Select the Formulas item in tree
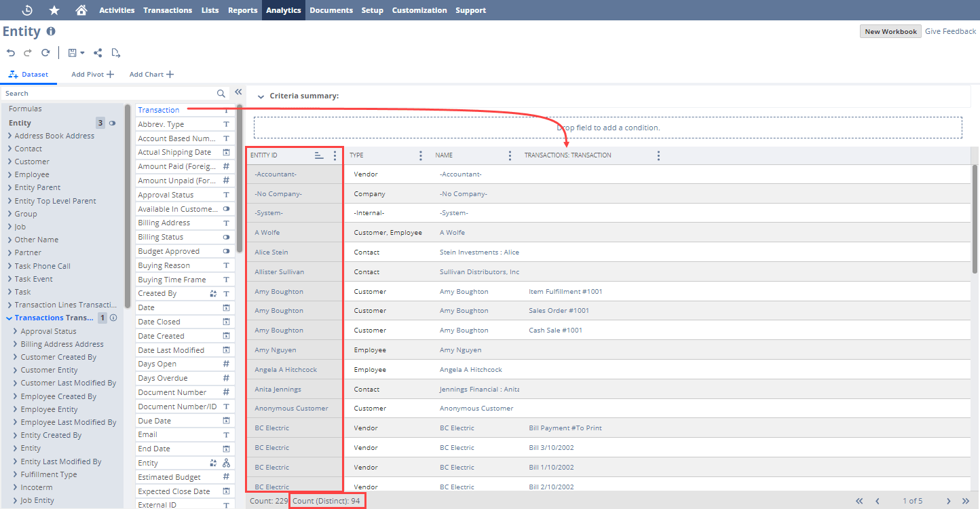980x509 pixels. point(25,109)
